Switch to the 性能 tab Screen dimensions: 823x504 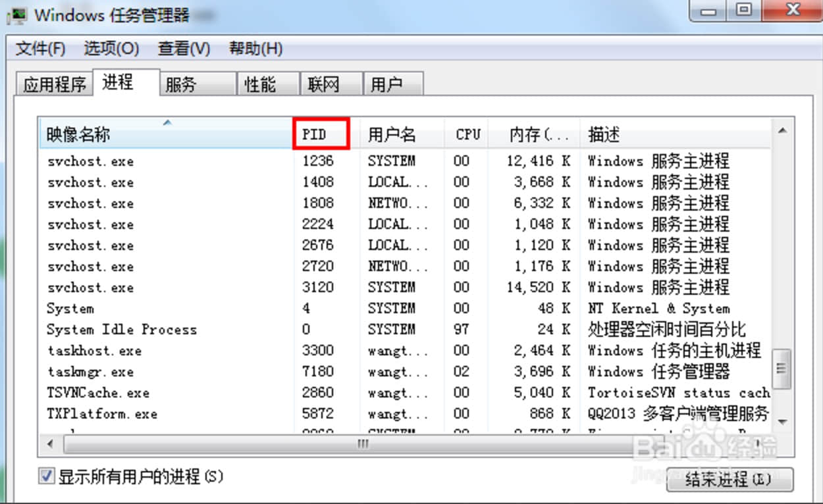(x=260, y=85)
